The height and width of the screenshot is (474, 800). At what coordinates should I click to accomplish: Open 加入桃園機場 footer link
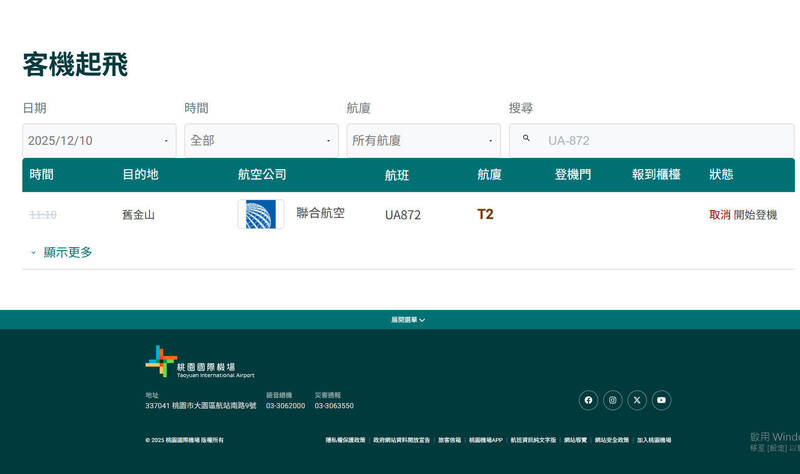(x=654, y=440)
